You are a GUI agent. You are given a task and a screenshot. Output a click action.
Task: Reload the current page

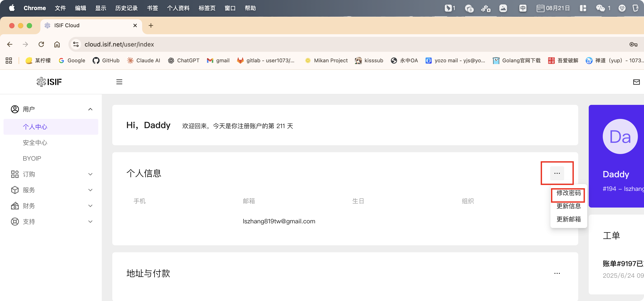(41, 44)
